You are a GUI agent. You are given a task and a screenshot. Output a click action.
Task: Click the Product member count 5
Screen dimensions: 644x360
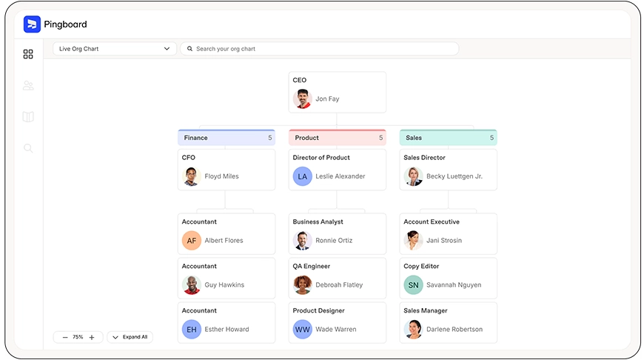pos(380,138)
